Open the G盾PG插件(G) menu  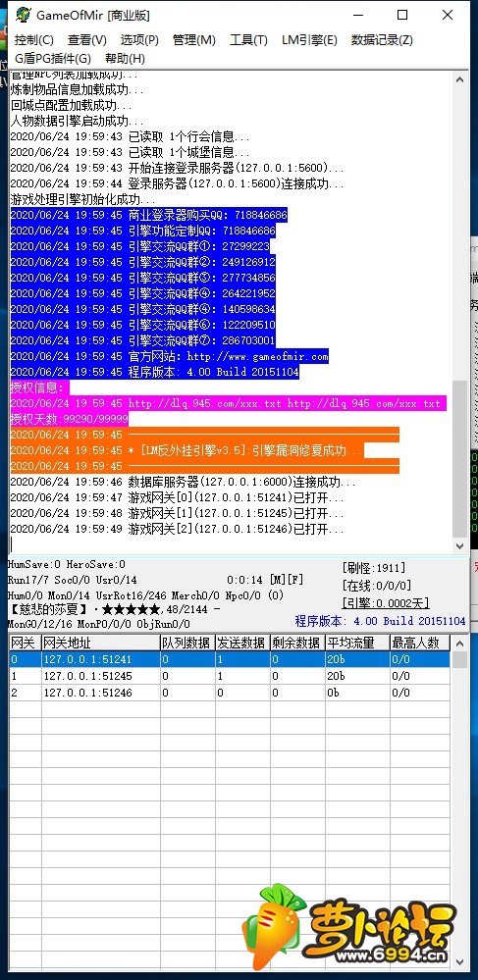pos(53,59)
